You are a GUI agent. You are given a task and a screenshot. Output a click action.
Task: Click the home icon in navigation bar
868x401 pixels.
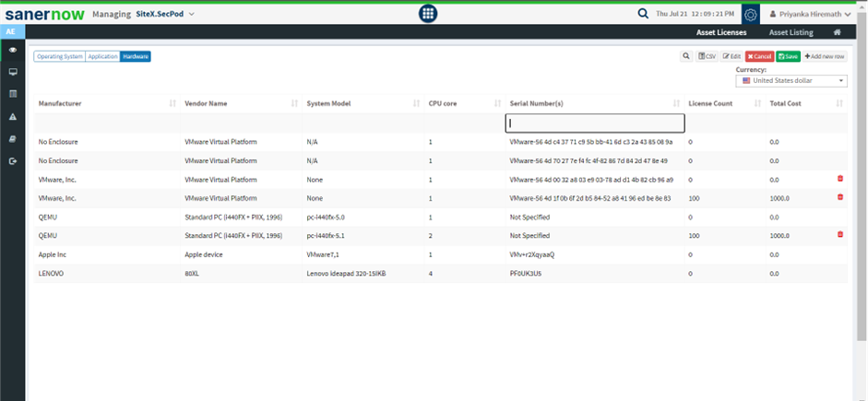[838, 32]
